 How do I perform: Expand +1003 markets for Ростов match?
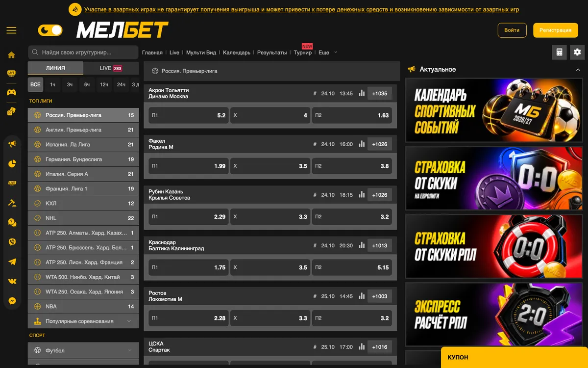(x=380, y=296)
